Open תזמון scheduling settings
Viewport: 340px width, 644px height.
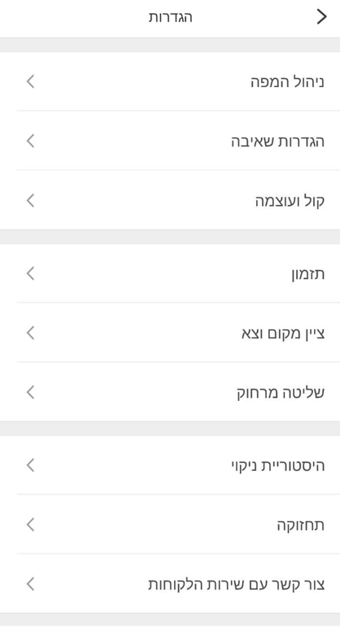tap(170, 273)
